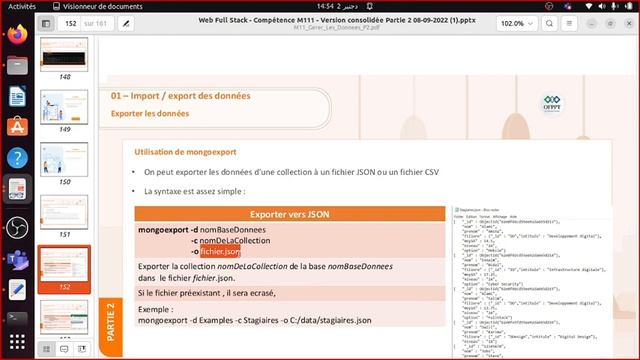The height and width of the screenshot is (360, 640).
Task: Click the volume speaker icon in top bar
Action: [x=602, y=6]
